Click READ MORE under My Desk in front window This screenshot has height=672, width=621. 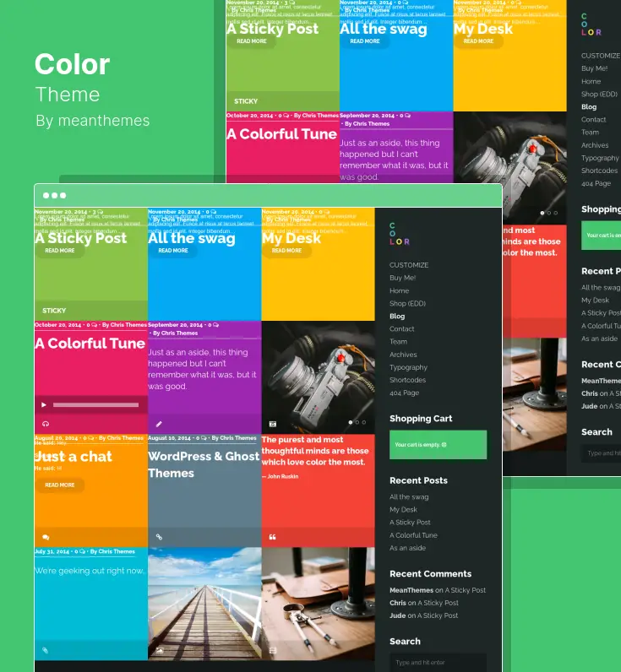tap(286, 251)
